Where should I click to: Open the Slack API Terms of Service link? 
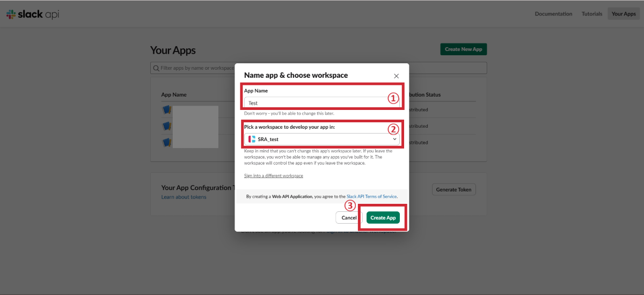pos(371,197)
